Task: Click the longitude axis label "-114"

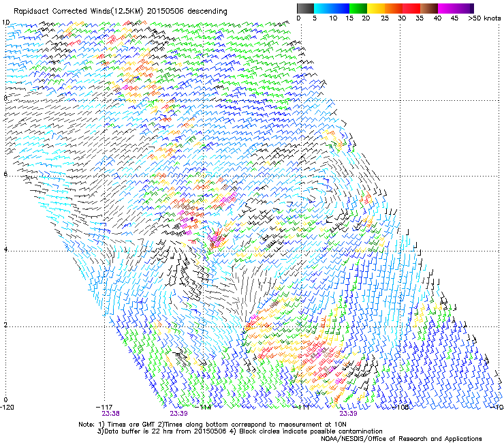Action: coord(203,408)
